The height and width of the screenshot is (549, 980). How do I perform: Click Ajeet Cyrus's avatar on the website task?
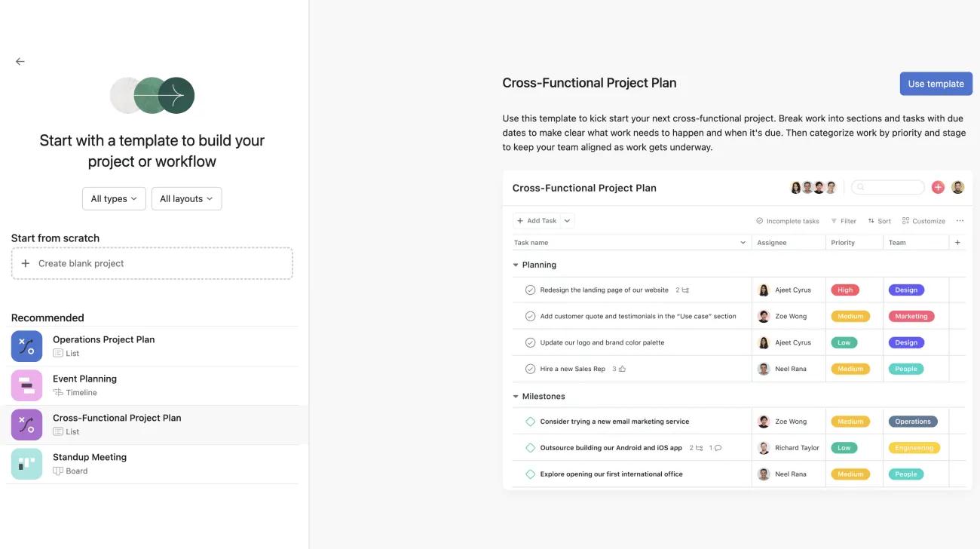coord(762,289)
